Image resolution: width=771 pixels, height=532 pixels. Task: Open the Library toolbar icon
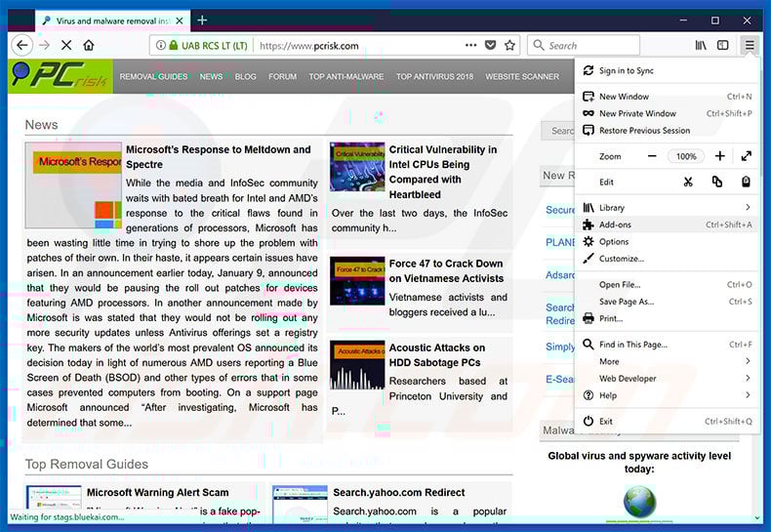tap(701, 45)
